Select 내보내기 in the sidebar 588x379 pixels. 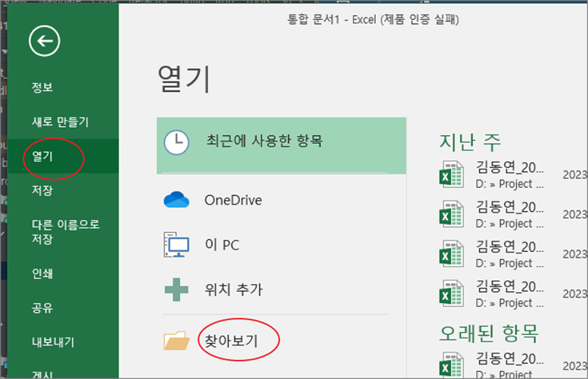click(53, 342)
